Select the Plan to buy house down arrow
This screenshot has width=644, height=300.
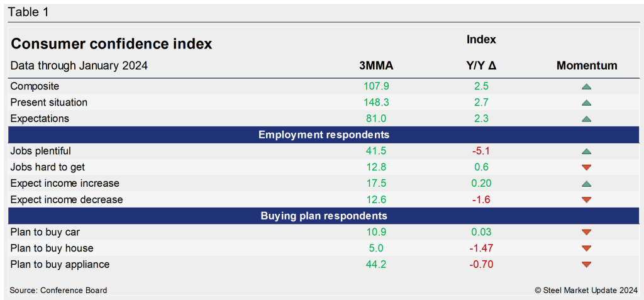pos(586,248)
